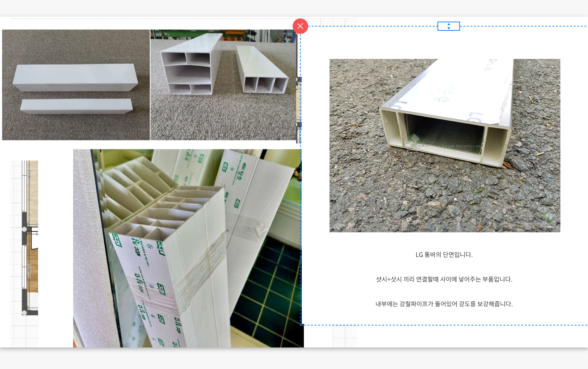Click the watermark at photo's bottom-right corner
This screenshot has height=369, width=588.
[x=518, y=222]
